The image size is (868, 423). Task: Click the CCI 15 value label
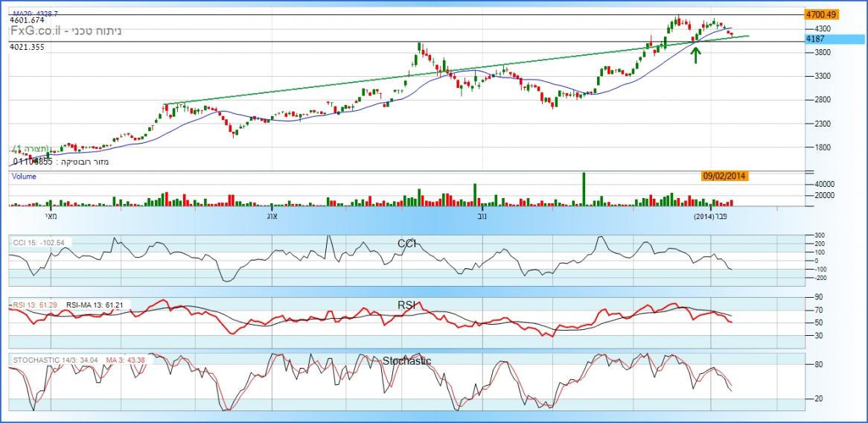[x=39, y=243]
